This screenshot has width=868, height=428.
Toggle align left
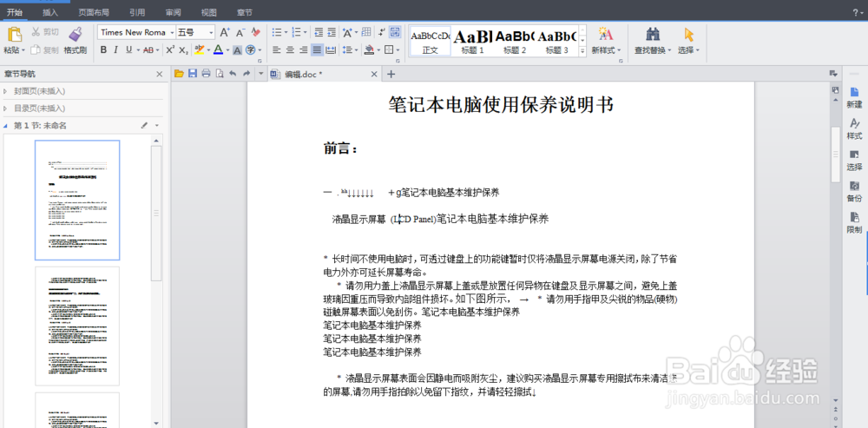(277, 49)
